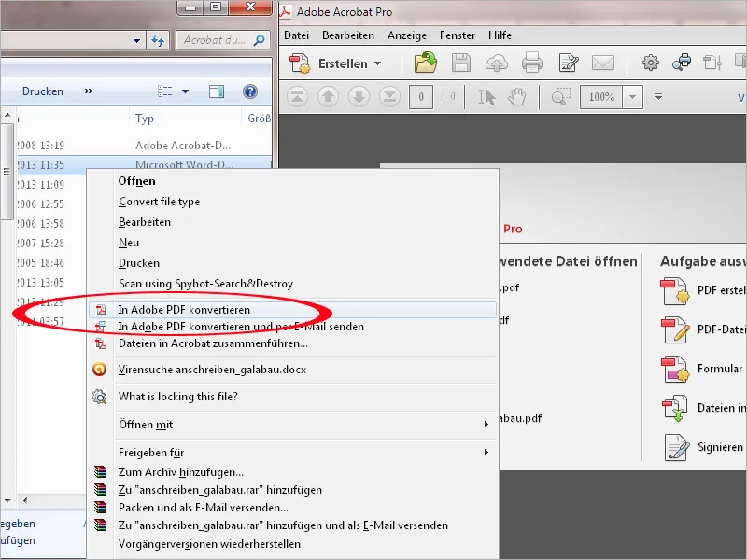This screenshot has height=560, width=747.
Task: Go to previous page up arrow icon
Action: (328, 97)
